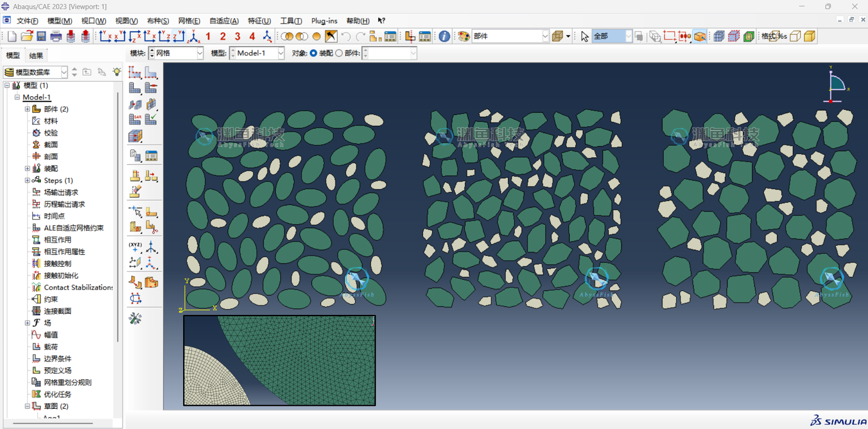Click the Mesh Part Instance tool
This screenshot has width=868, height=429.
click(135, 88)
